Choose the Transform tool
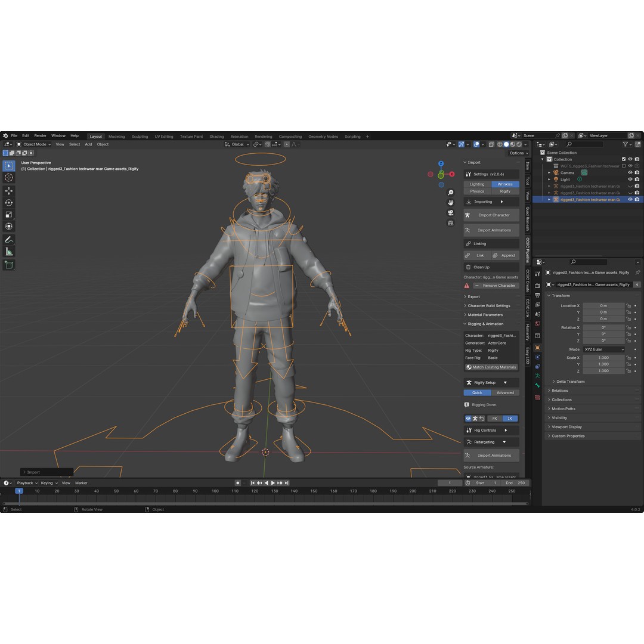 (9, 227)
